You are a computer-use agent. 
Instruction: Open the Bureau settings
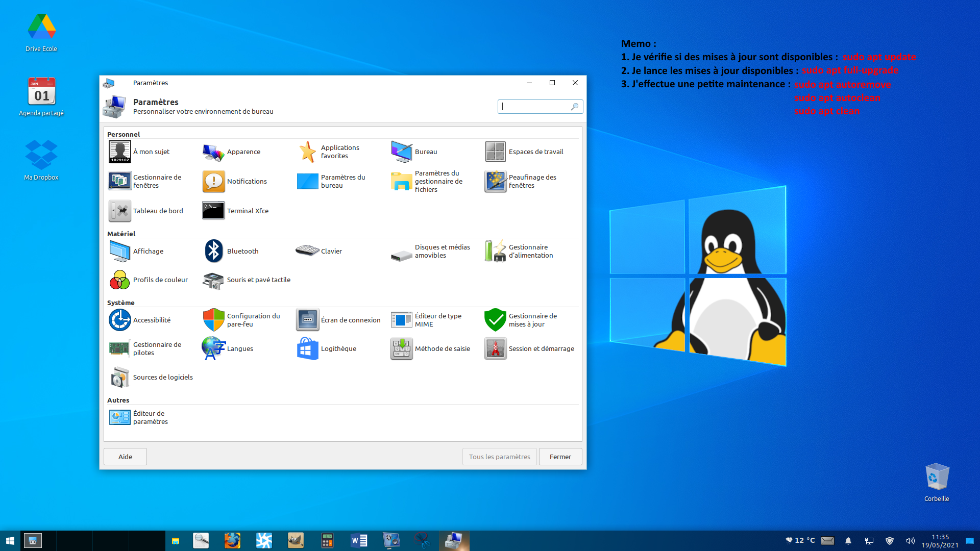coord(414,152)
